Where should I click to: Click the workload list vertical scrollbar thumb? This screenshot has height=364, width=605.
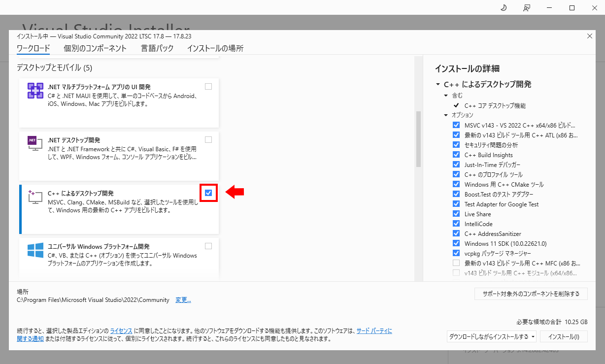[x=418, y=139]
